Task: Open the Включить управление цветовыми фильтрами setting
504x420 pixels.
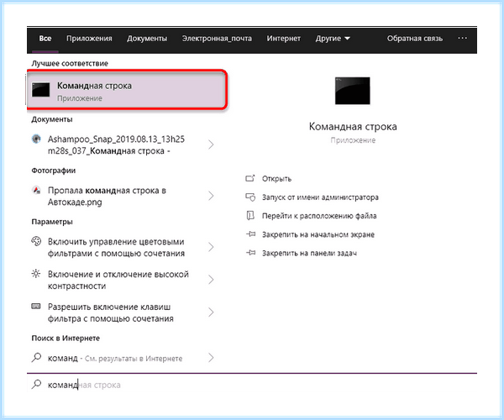Action: point(116,248)
